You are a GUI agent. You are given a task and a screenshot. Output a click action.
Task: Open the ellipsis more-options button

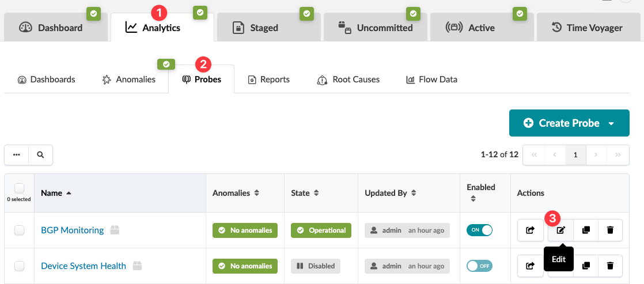click(17, 155)
